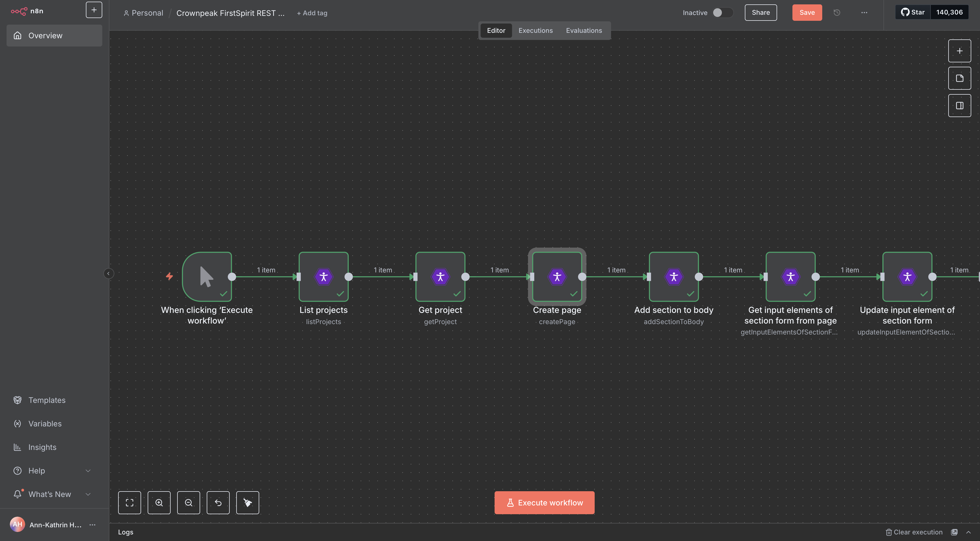The image size is (980, 541).
Task: Click the n8n logo
Action: click(27, 11)
